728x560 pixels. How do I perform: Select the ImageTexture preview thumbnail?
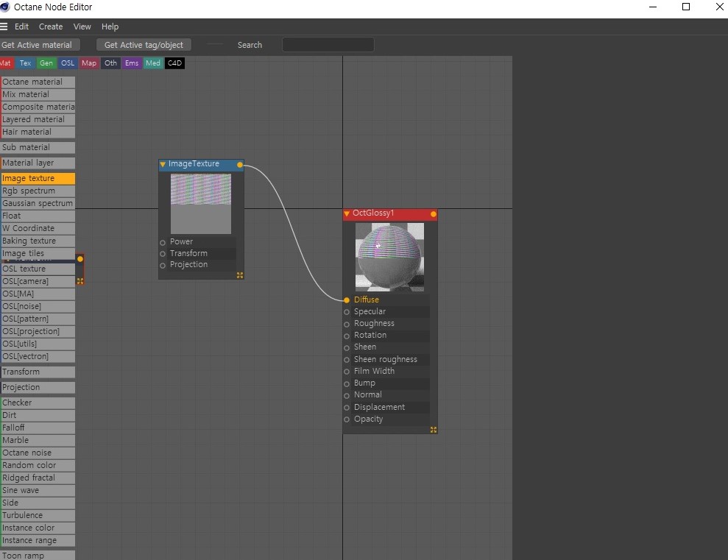(x=200, y=204)
